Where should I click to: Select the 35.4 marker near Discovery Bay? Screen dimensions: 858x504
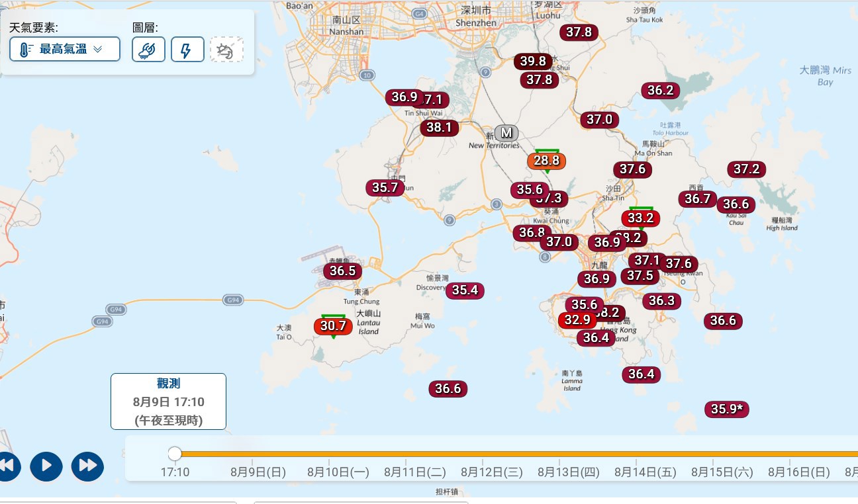pyautogui.click(x=465, y=290)
